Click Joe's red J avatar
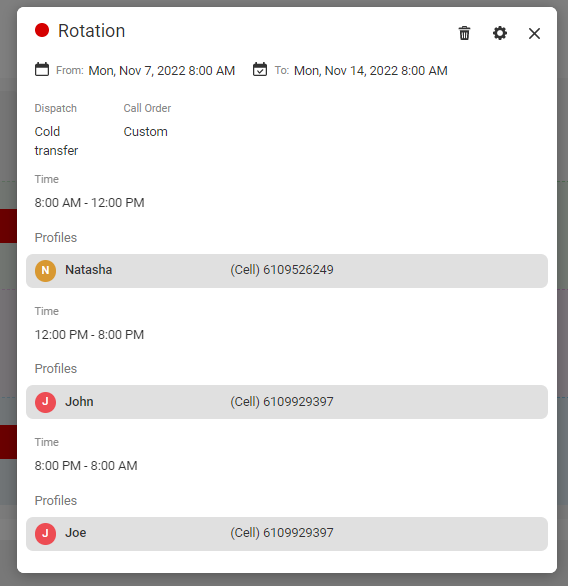Viewport: 568px width, 586px height. coord(45,534)
